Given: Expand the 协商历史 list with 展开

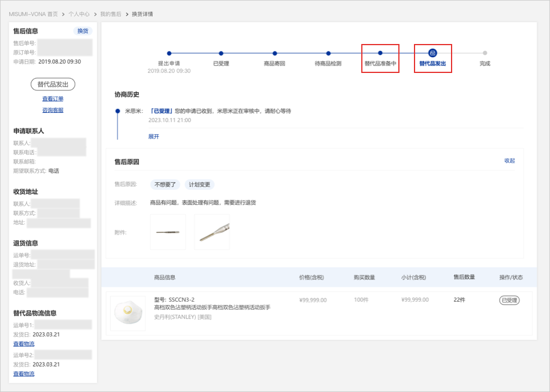Looking at the screenshot, I should coord(153,137).
